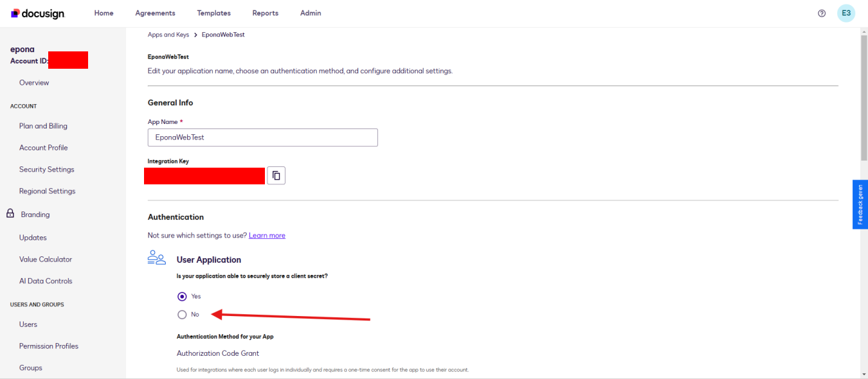This screenshot has height=379, width=868.
Task: Navigate back to Apps and Keys breadcrumb
Action: (x=168, y=35)
